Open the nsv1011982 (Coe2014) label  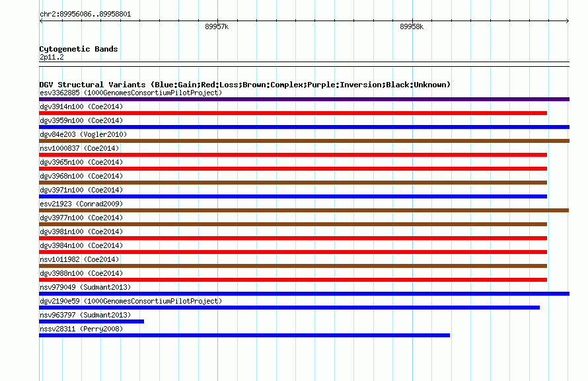tap(79, 259)
